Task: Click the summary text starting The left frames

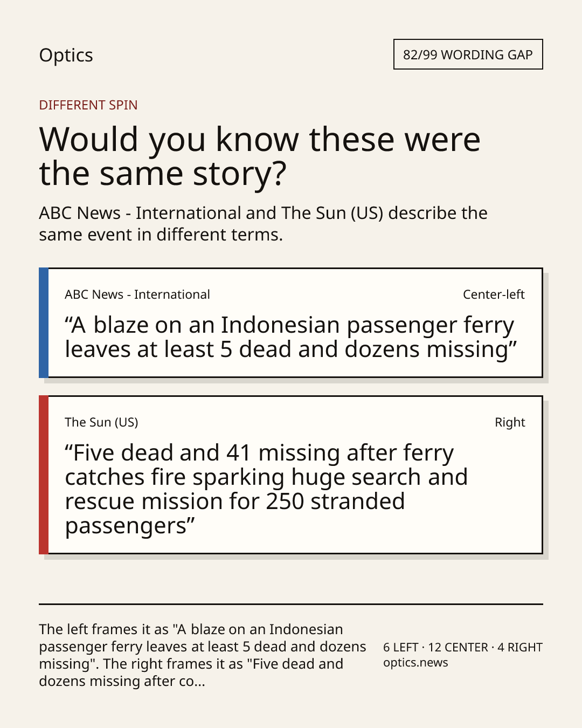Action: coord(203,655)
